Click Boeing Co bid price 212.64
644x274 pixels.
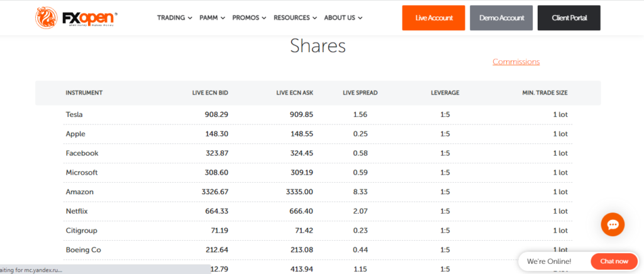(x=217, y=249)
